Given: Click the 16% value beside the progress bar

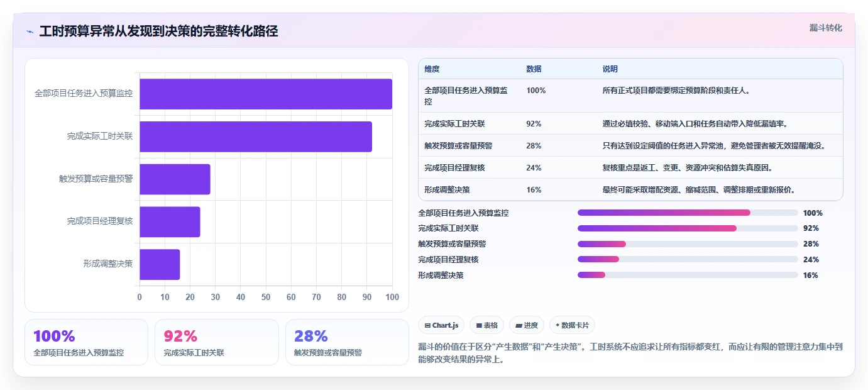Looking at the screenshot, I should point(810,276).
